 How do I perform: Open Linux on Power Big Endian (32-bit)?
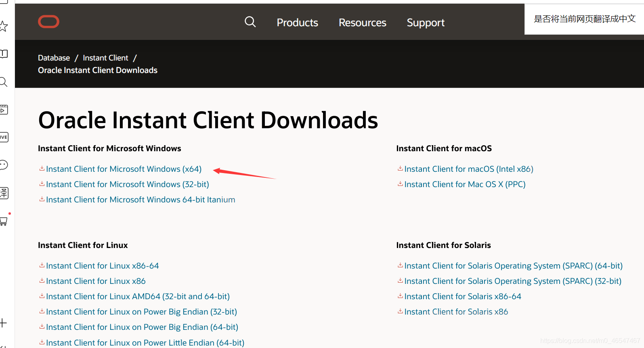[141, 312]
